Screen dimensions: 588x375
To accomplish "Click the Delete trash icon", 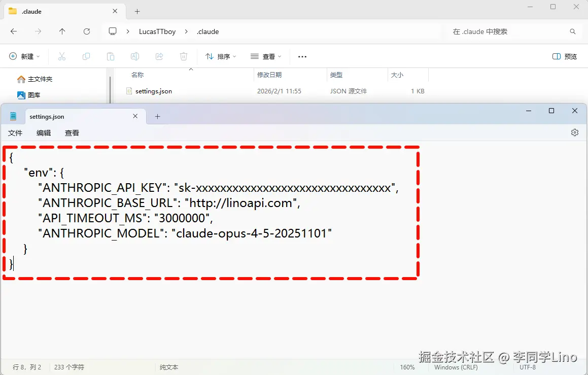I will coord(184,57).
